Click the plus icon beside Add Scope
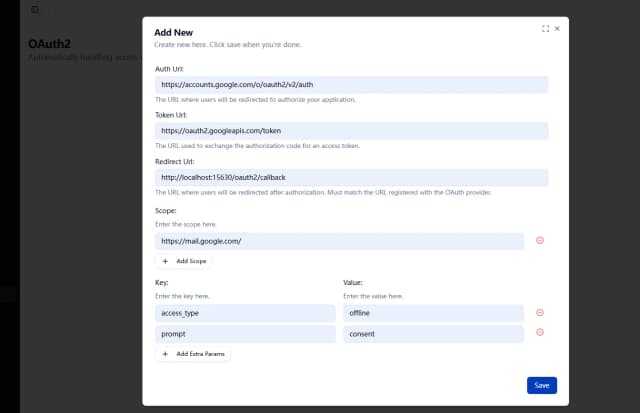 point(165,261)
